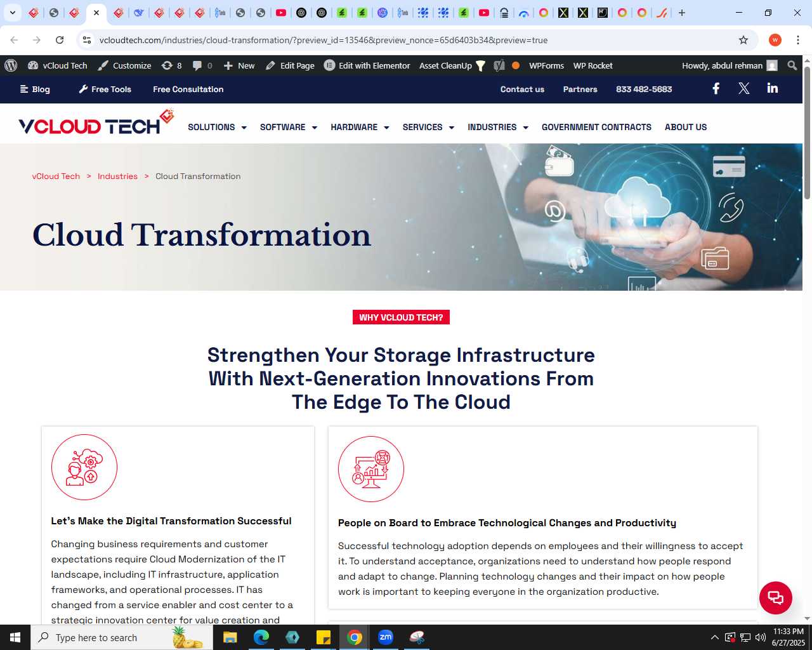
Task: Expand the SOFTWARE menu
Action: click(x=289, y=127)
